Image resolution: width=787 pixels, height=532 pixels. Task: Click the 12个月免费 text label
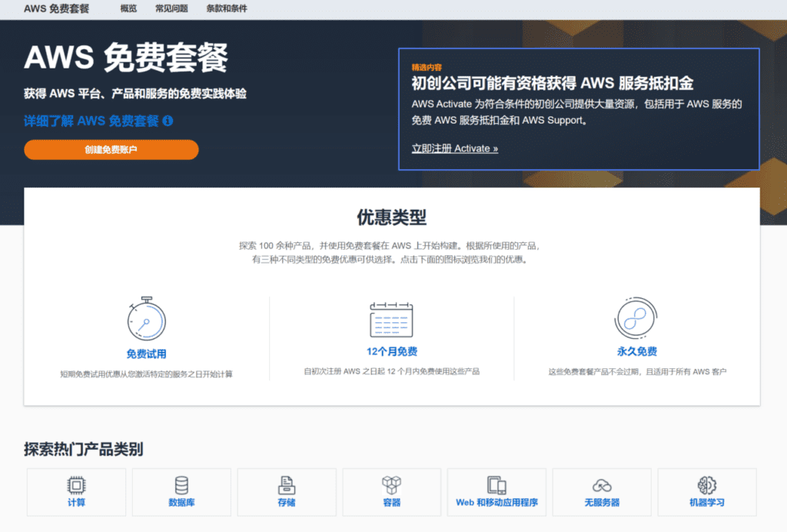[x=392, y=352]
